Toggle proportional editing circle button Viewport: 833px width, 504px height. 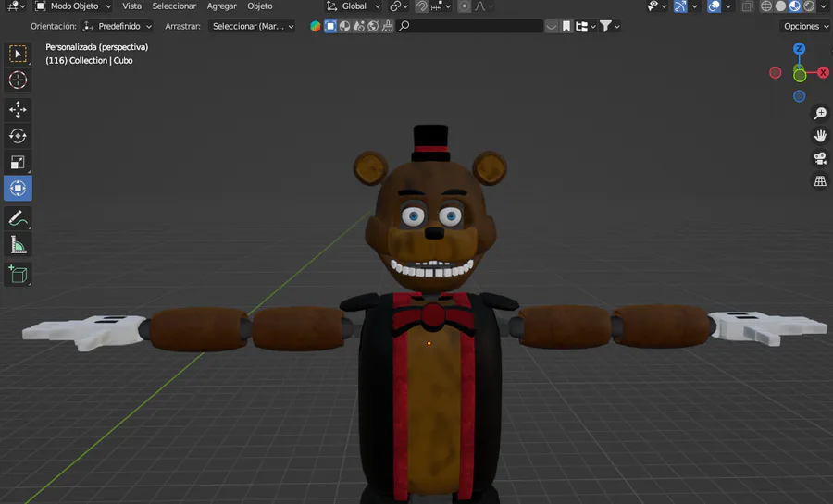464,6
